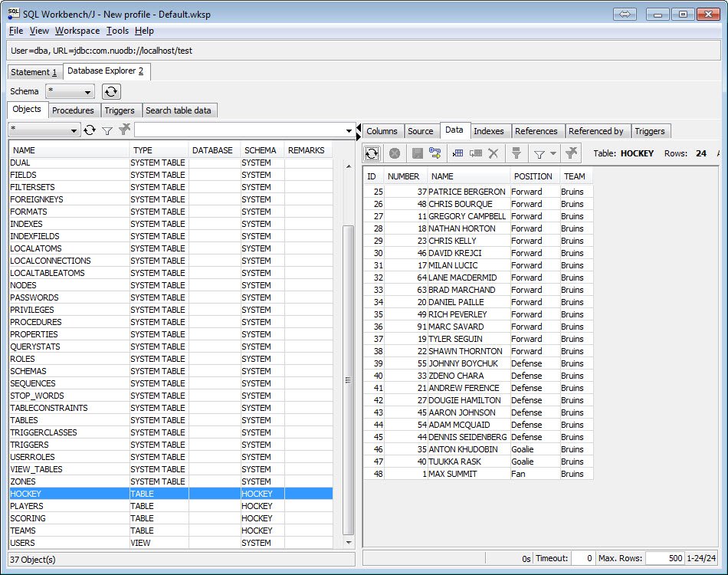Select the PLAYERS table row

pyautogui.click(x=171, y=506)
